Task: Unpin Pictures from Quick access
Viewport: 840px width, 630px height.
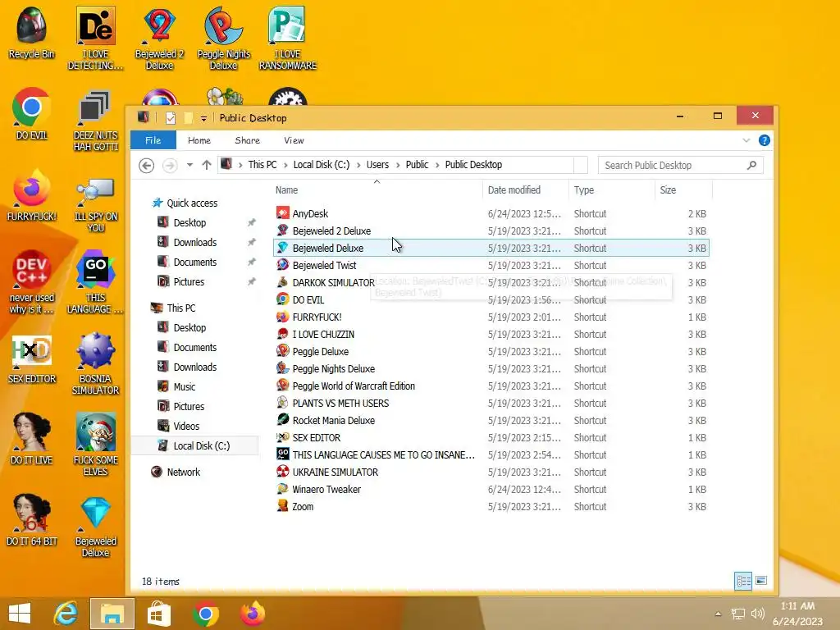Action: point(251,282)
